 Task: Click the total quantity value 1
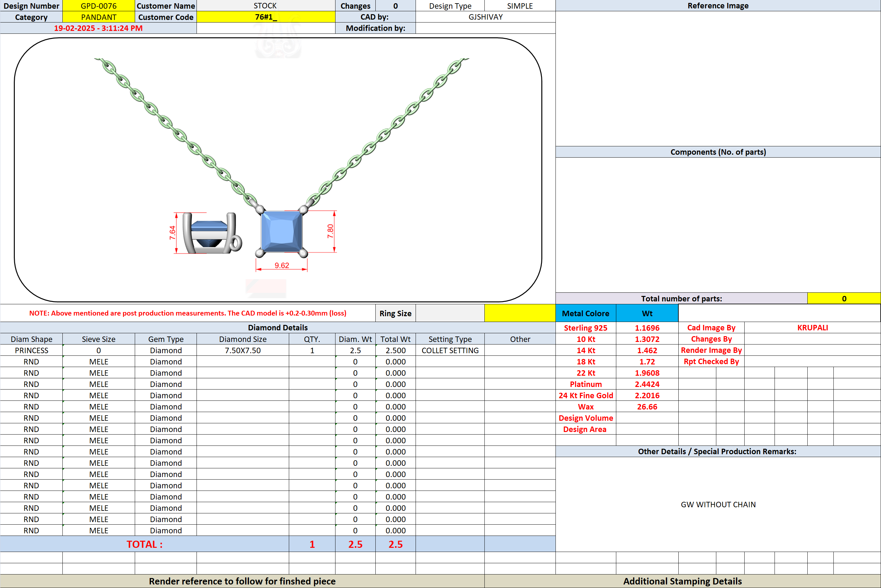[312, 544]
